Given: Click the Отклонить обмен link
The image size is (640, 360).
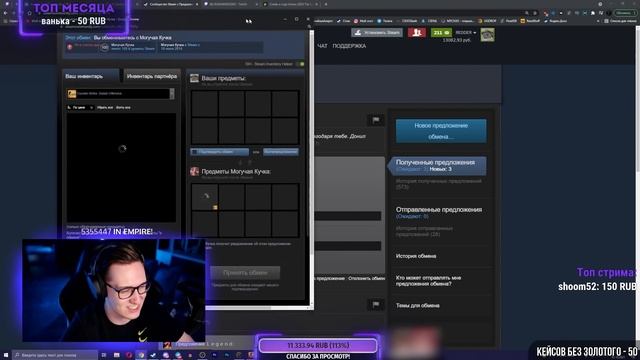Looking at the screenshot, I should tap(367, 278).
